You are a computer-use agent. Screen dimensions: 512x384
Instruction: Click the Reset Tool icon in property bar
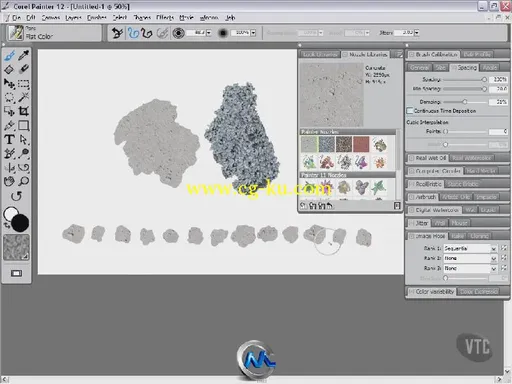[117, 33]
